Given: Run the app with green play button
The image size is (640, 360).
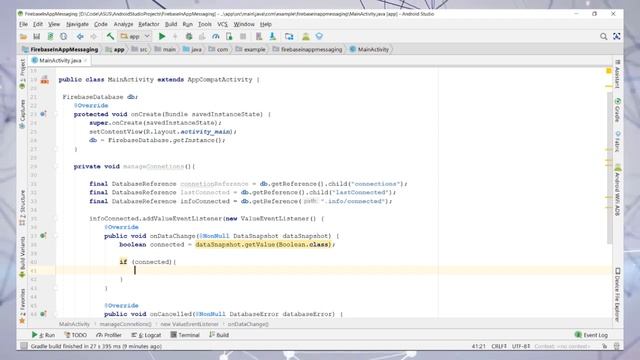Looking at the screenshot, I should [x=162, y=36].
